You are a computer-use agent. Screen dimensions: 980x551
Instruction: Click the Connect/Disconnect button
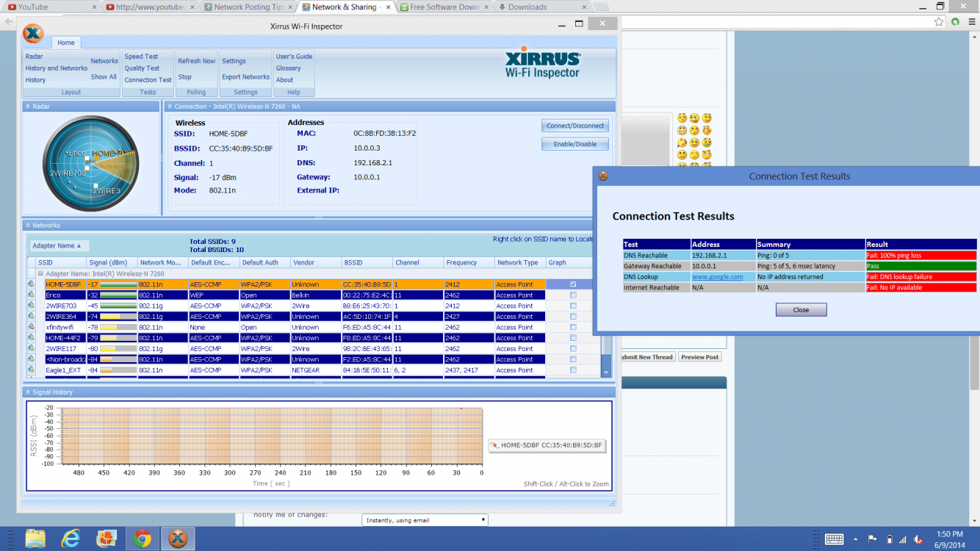[x=575, y=126]
